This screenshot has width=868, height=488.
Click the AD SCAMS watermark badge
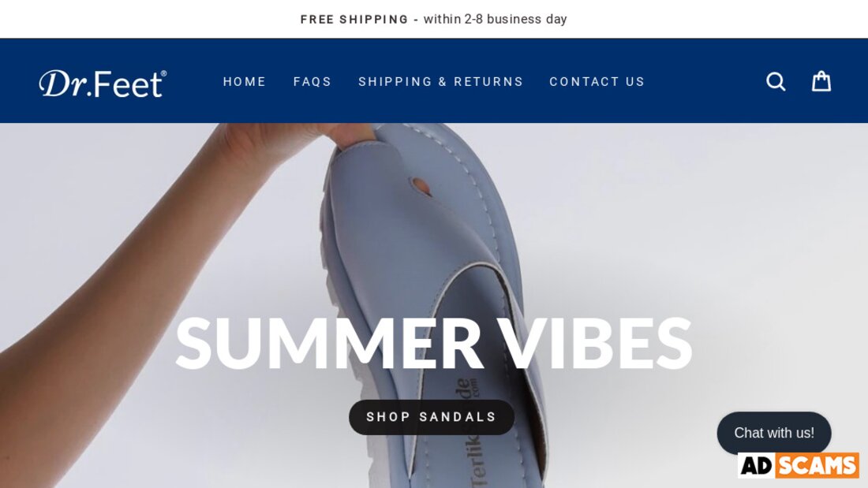coord(799,465)
